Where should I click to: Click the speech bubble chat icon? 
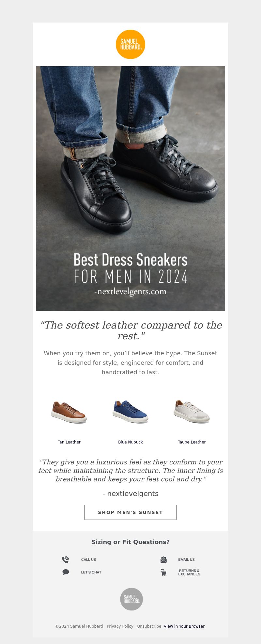pos(66,572)
